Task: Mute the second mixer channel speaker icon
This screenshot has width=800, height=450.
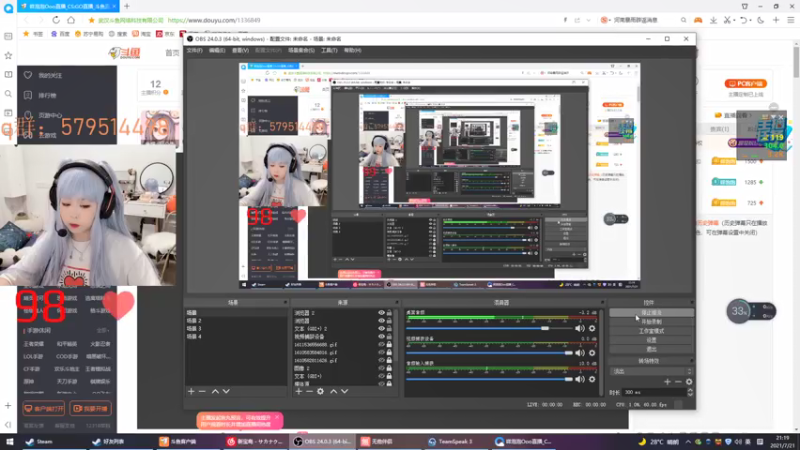Action: click(580, 353)
